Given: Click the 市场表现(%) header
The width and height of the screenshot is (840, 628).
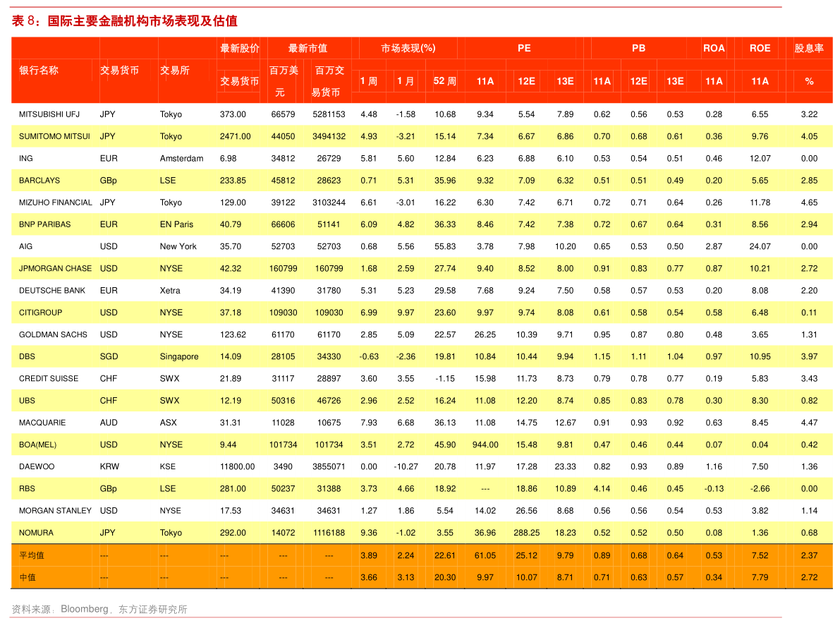Looking at the screenshot, I should click(x=408, y=48).
